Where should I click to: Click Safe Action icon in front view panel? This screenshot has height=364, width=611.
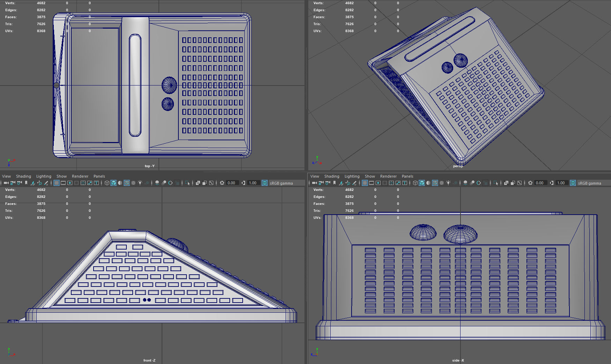coord(90,183)
